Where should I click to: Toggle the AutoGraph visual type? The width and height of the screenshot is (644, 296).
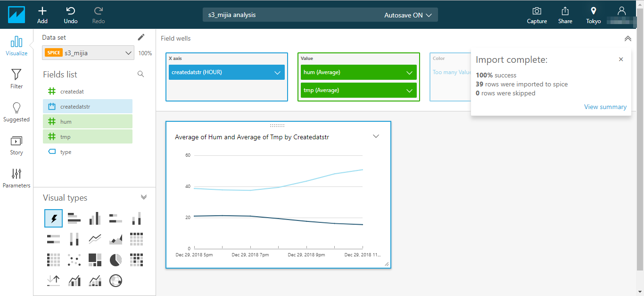tap(53, 218)
